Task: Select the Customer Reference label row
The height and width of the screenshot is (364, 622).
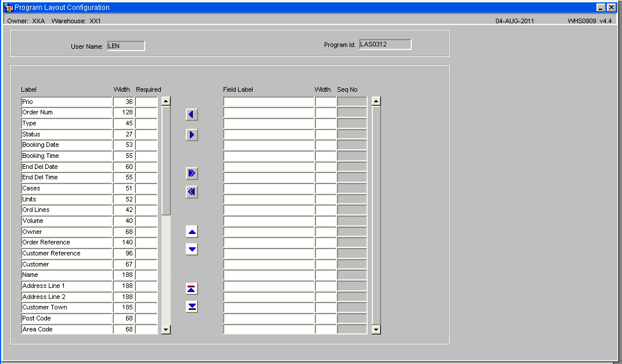Action: 67,253
